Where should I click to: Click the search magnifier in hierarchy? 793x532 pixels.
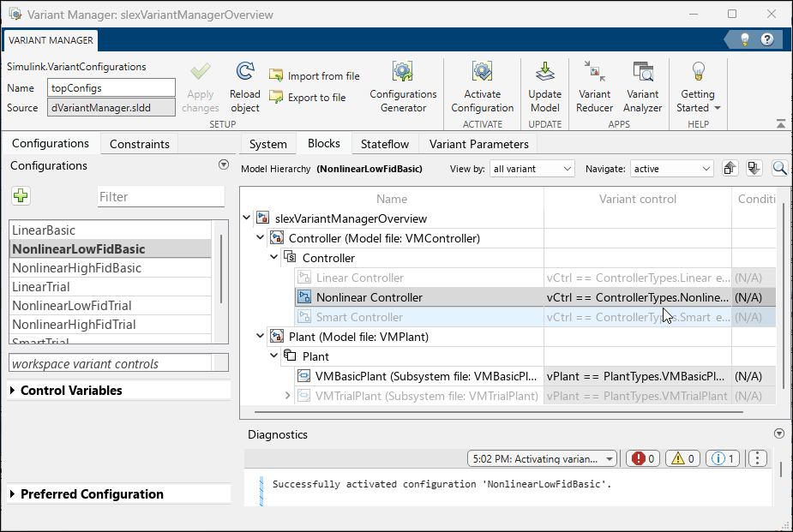(x=780, y=168)
